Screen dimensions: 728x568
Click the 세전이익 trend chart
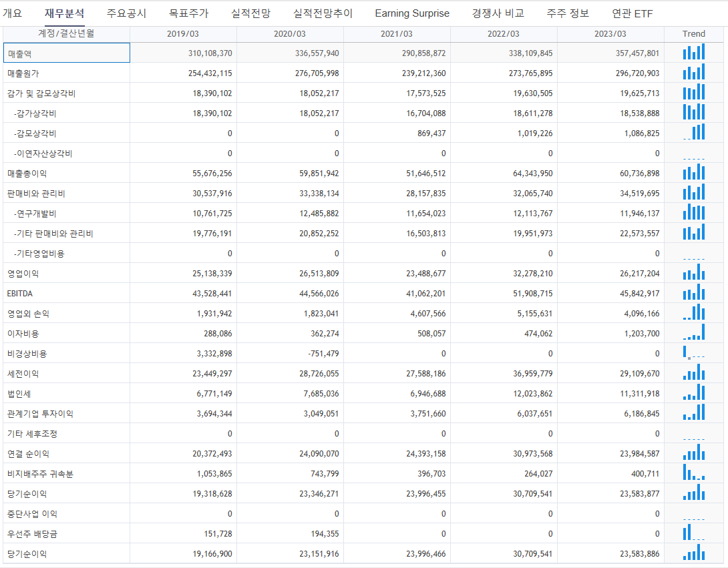pos(694,372)
